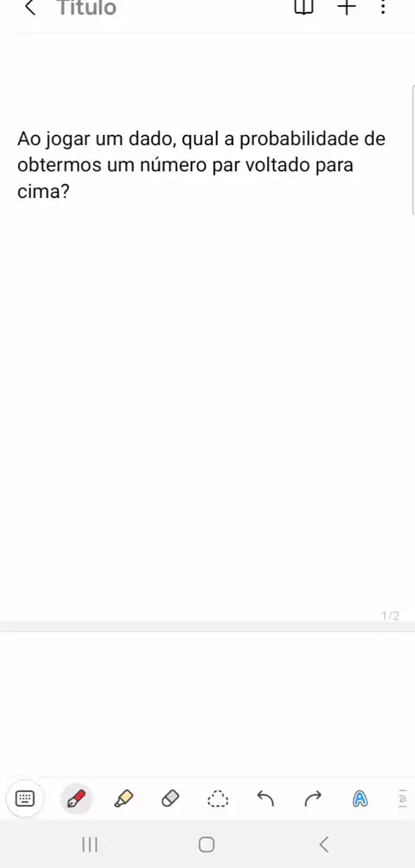Click the scroll handle on right edge
Image resolution: width=415 pixels, height=868 pixels.
(412, 150)
